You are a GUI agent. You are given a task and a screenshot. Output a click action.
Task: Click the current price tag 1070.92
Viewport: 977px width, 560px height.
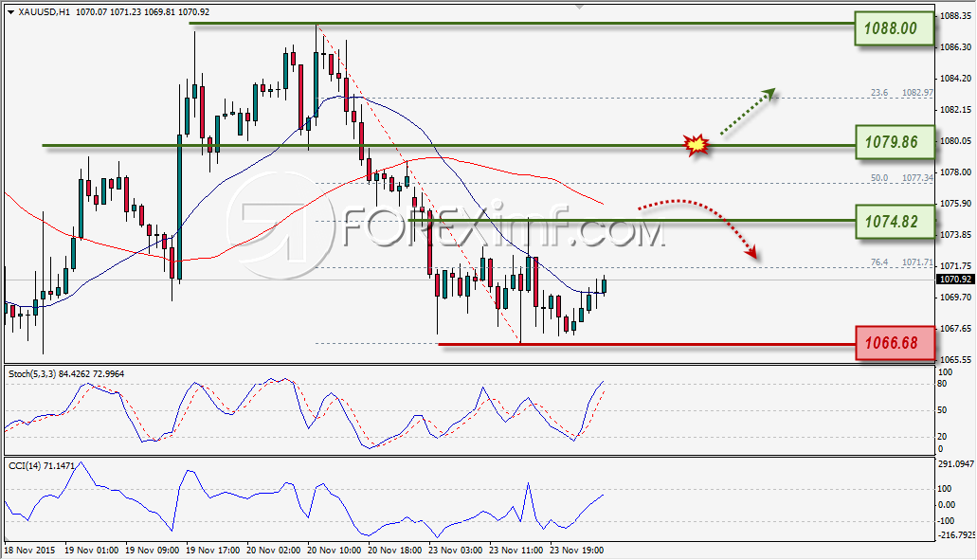(955, 280)
